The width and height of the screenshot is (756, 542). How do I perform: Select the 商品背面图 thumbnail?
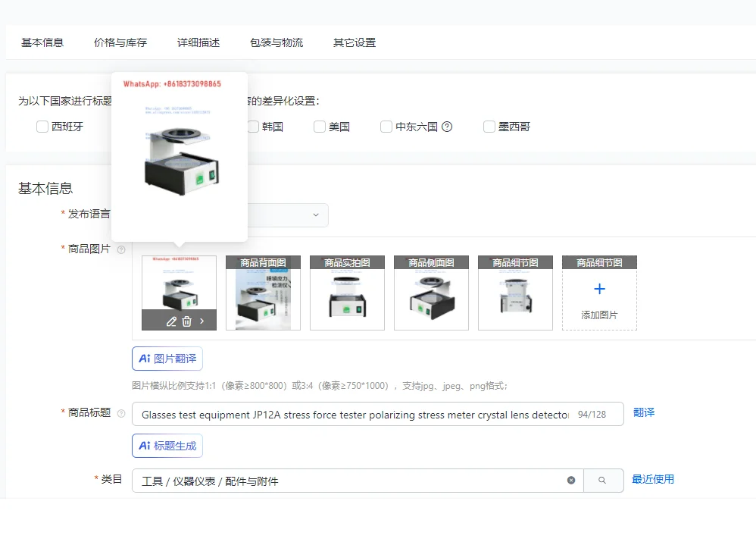pyautogui.click(x=264, y=293)
